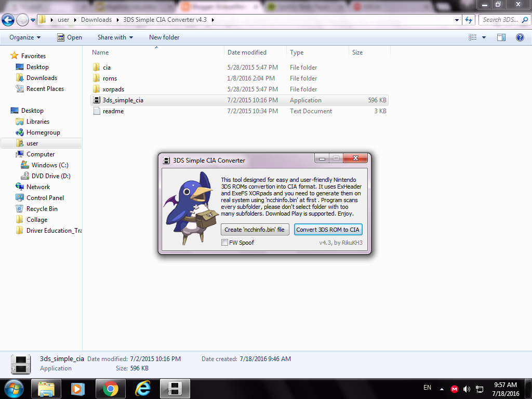Click the user breadcrumb in address bar
532x399 pixels.
coord(63,20)
